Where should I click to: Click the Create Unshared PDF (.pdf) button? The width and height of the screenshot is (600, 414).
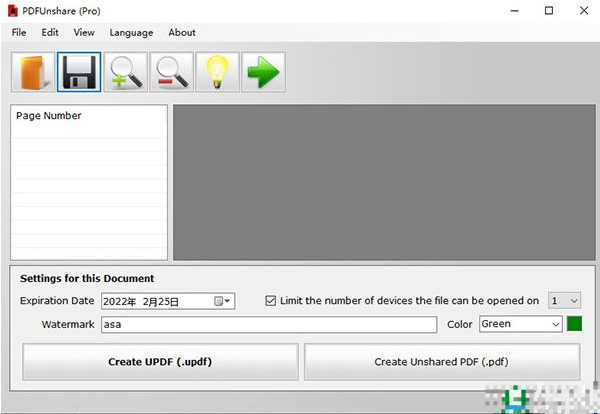pos(442,362)
